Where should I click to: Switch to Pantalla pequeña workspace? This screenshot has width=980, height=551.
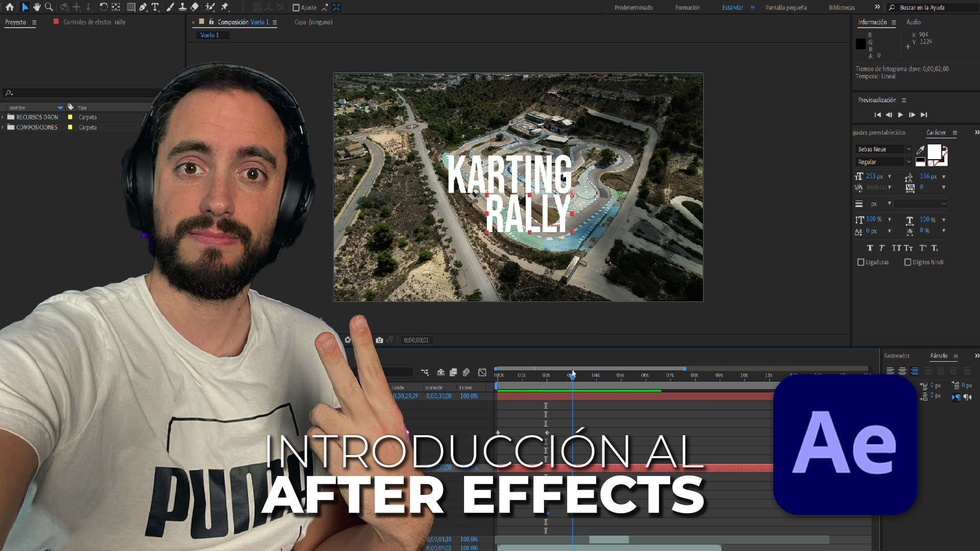point(786,8)
